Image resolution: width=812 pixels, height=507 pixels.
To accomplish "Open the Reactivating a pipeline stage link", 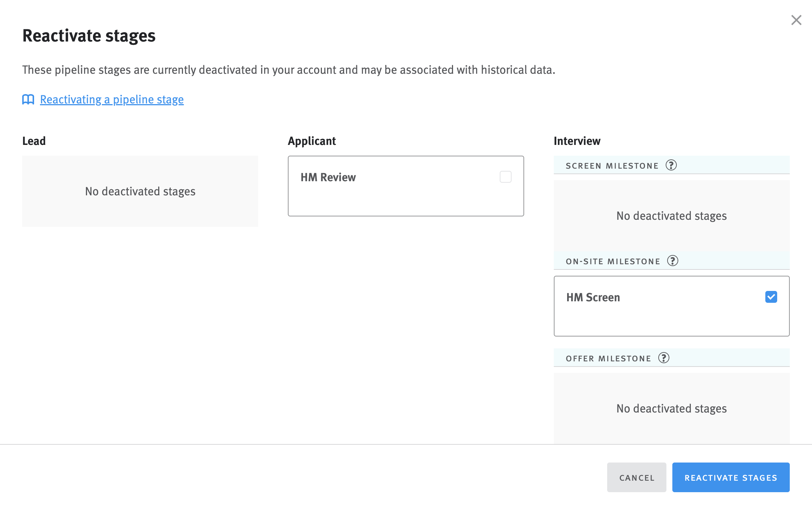I will tap(112, 99).
